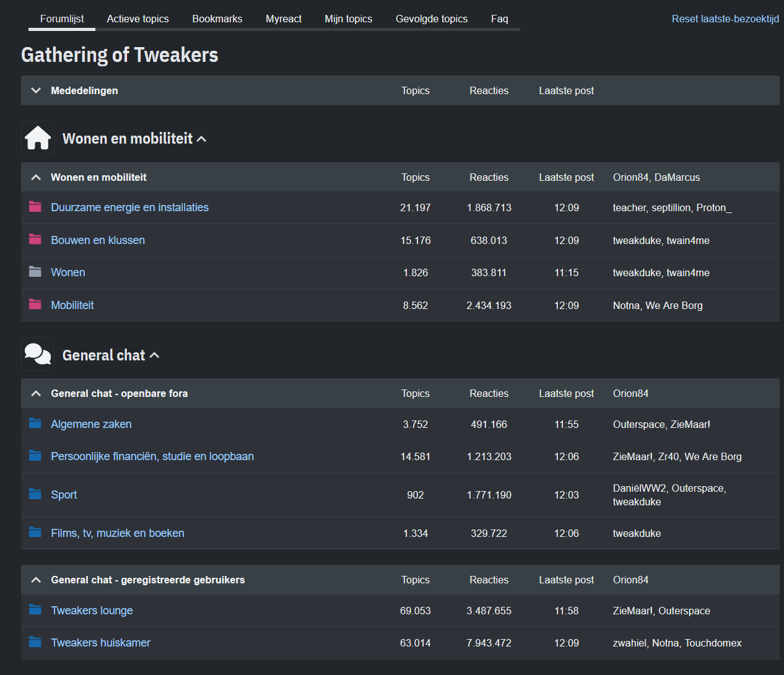Click folder icon next to Tweakers lounge
The image size is (784, 675).
35,610
